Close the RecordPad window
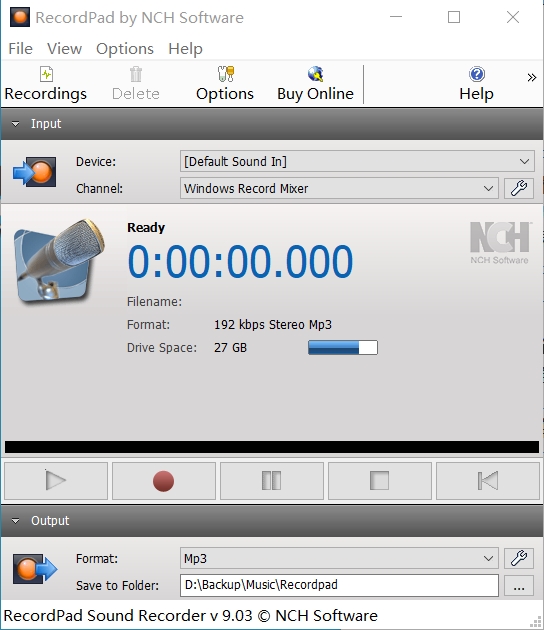Image resolution: width=544 pixels, height=630 pixels. (x=513, y=17)
